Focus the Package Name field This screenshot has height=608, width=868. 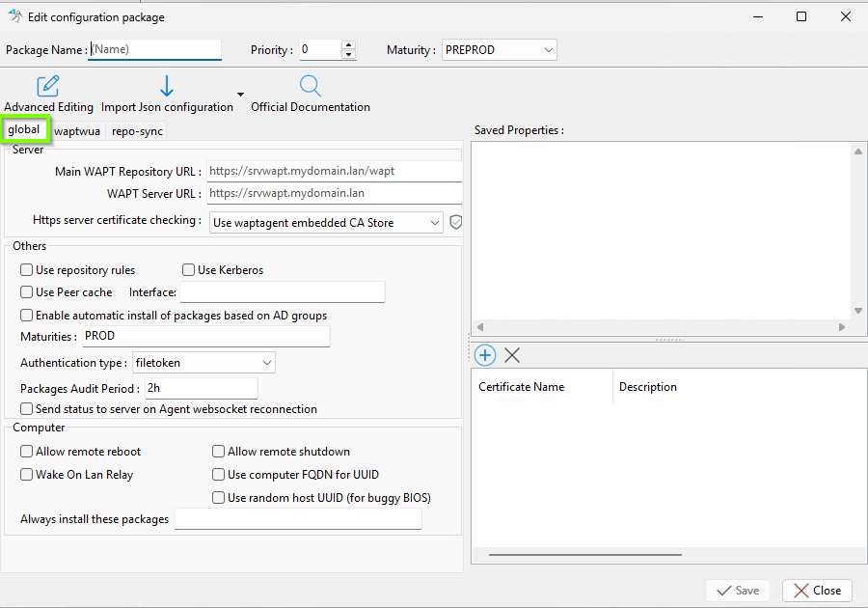point(154,49)
